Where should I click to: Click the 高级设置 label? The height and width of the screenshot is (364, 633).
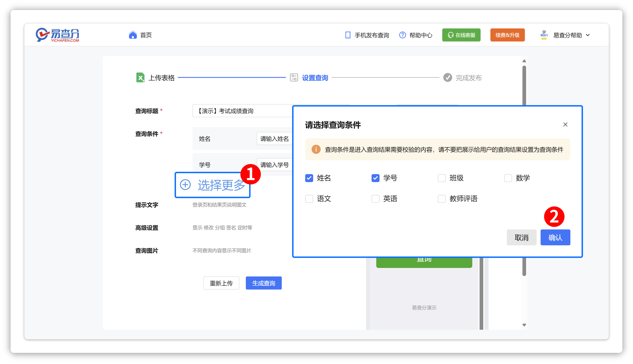pyautogui.click(x=147, y=228)
